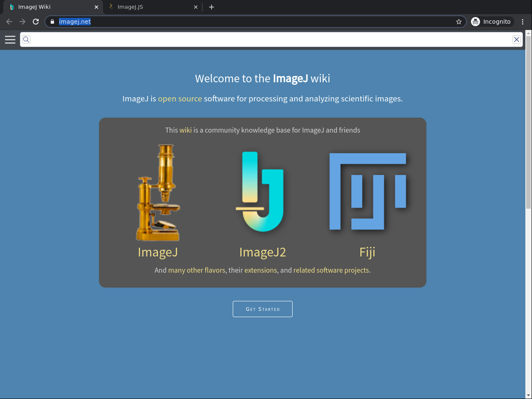532x399 pixels.
Task: Open the Chrome three-dot menu
Action: (523, 22)
